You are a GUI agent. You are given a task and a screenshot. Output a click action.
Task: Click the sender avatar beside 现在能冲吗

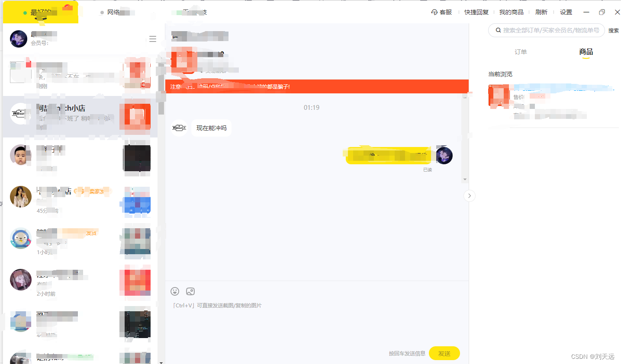tap(179, 128)
